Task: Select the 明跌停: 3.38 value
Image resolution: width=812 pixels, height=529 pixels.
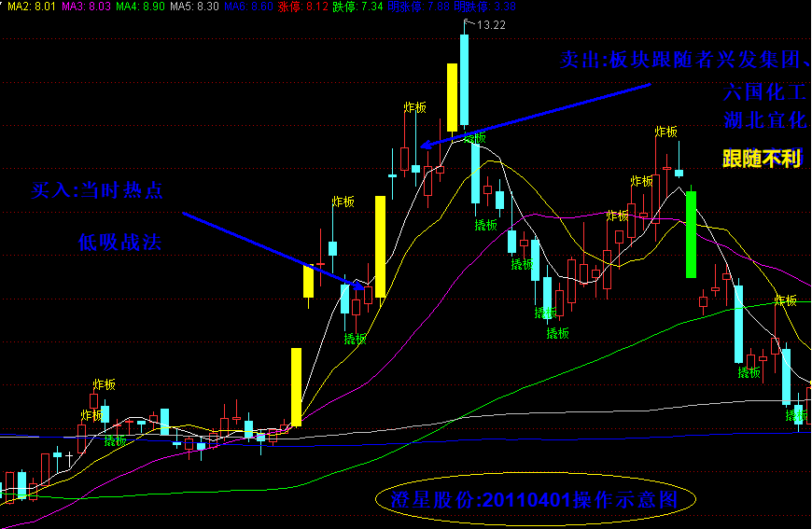Action: (x=484, y=7)
